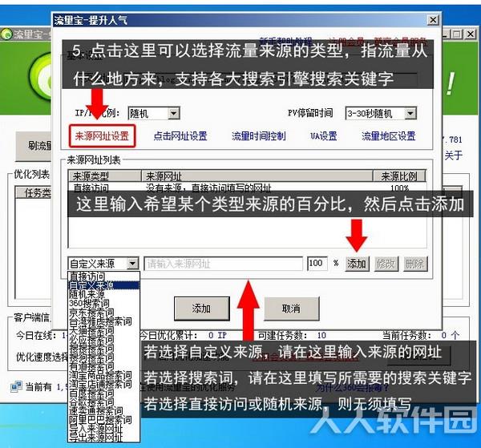Image resolution: width=481 pixels, height=448 pixels.
Task: Click the 取消 button
Action: [x=292, y=309]
